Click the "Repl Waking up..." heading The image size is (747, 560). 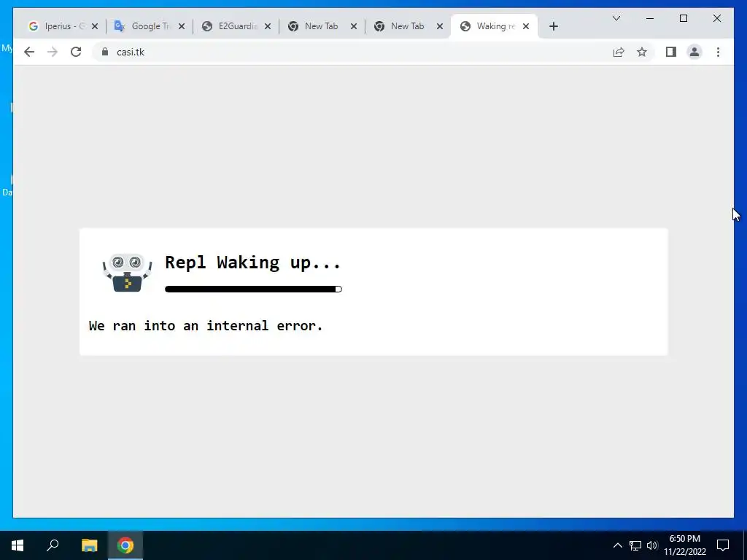[x=252, y=262]
